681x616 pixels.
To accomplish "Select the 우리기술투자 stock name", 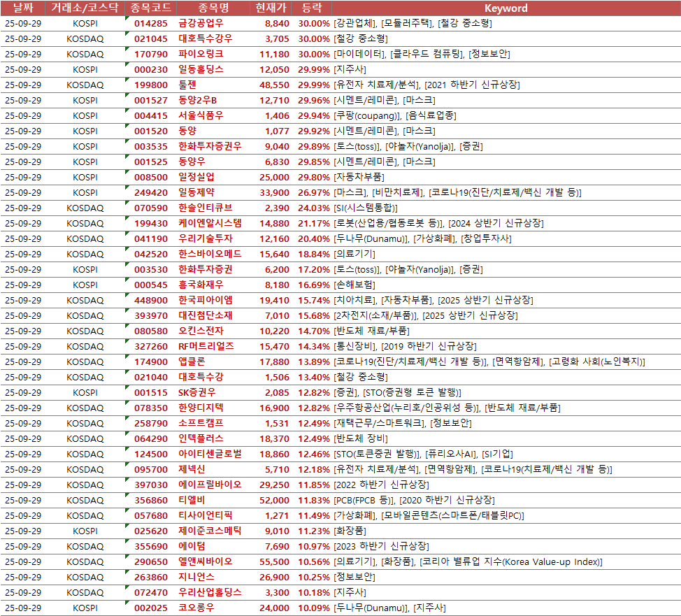I will pos(206,238).
